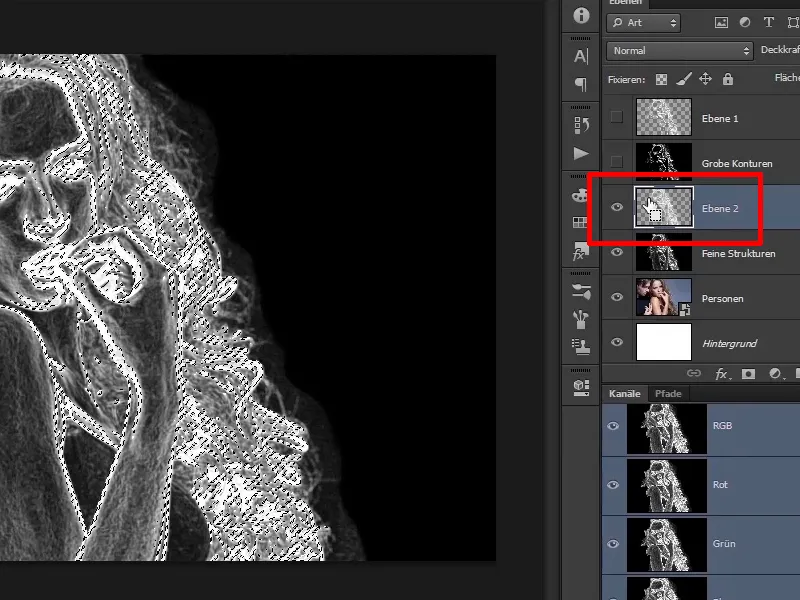Hide the Hintergrund layer
Image resolution: width=800 pixels, height=600 pixels.
tap(616, 341)
